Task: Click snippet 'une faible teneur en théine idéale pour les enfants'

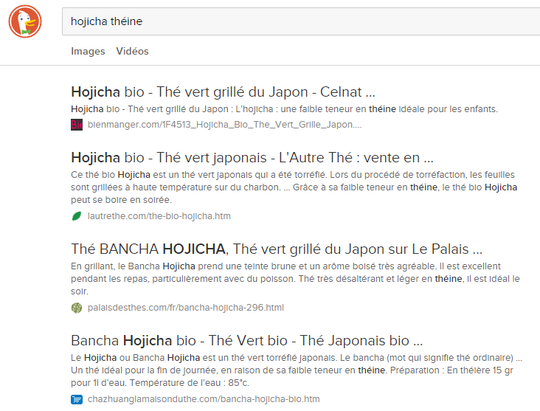Action: pyautogui.click(x=389, y=109)
